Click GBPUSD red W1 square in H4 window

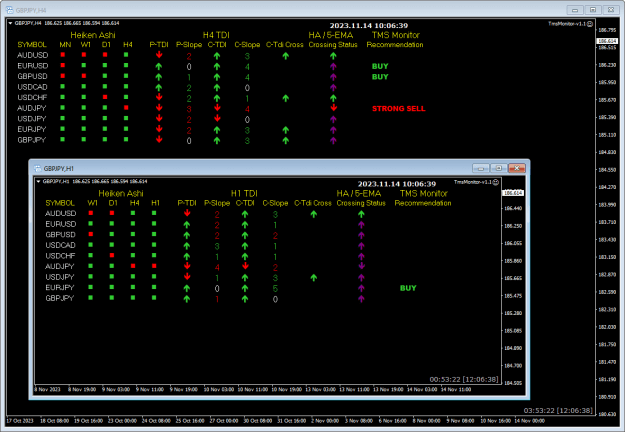(x=84, y=76)
